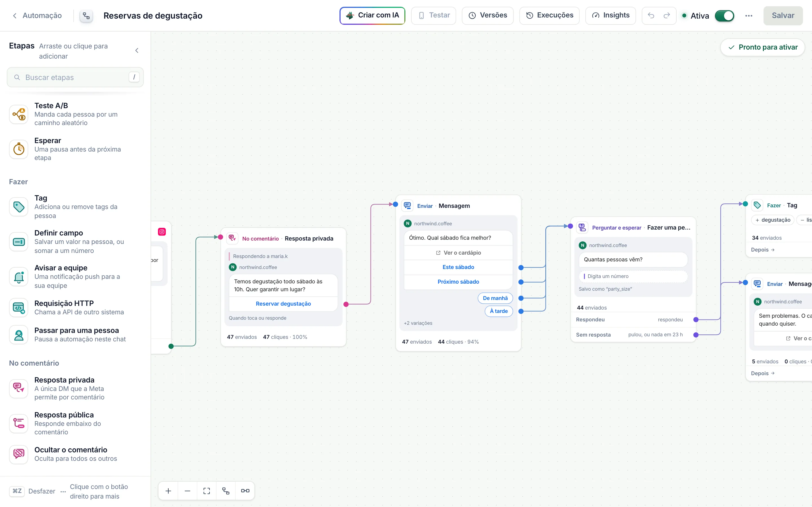Go back to Automação

coord(37,15)
